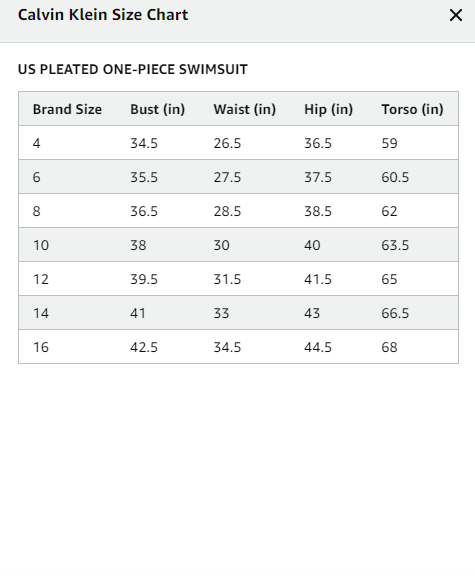Image resolution: width=475 pixels, height=579 pixels.
Task: Click the US Pleated One-Piece Swimsuit heading
Action: coord(133,69)
